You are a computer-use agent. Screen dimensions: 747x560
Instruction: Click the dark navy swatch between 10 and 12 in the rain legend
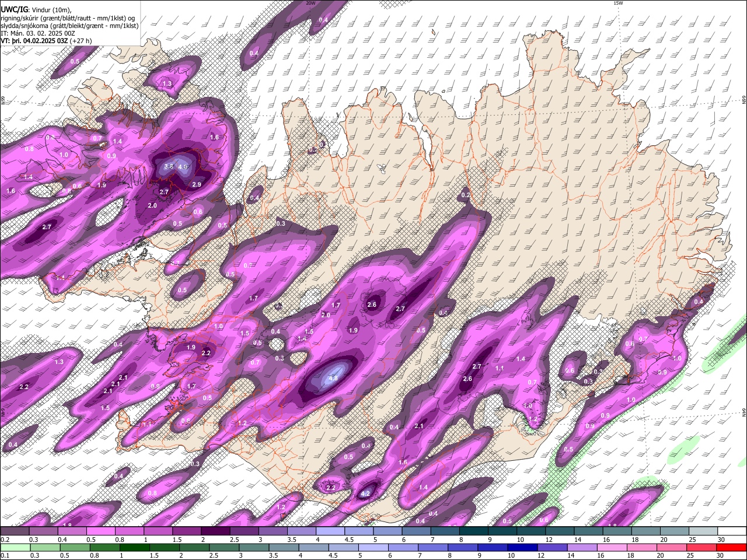click(521, 547)
